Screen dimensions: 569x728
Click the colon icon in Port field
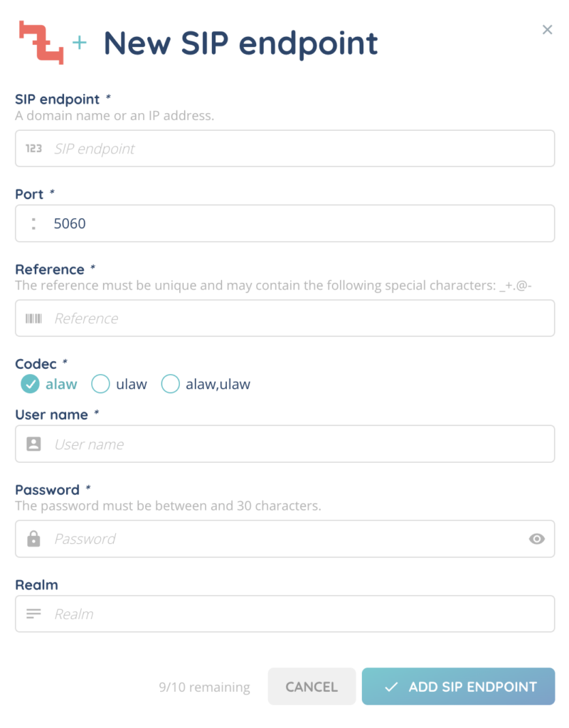pos(33,224)
